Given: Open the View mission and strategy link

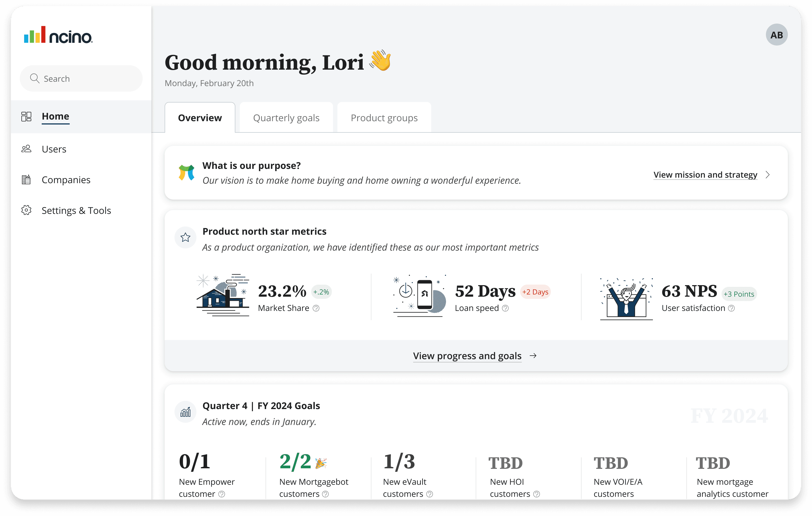Looking at the screenshot, I should click(x=705, y=175).
